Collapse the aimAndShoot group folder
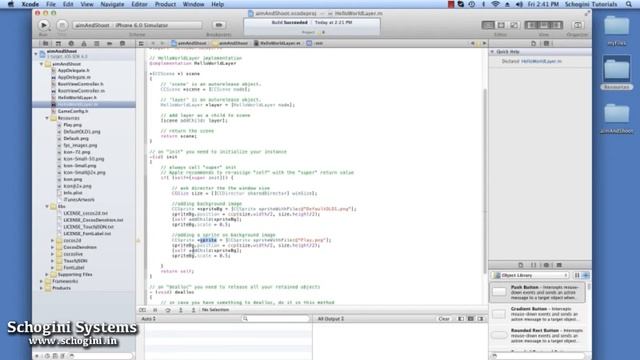 tap(42, 64)
